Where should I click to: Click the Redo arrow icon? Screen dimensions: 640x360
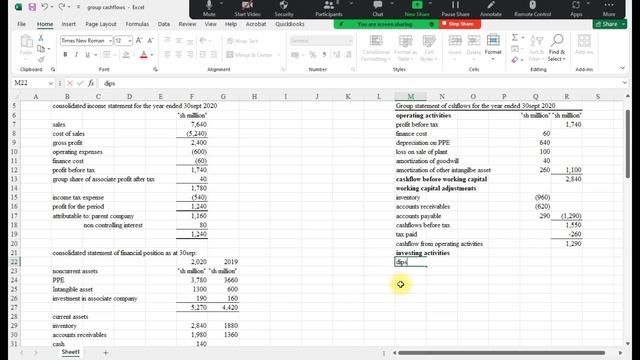pos(62,7)
